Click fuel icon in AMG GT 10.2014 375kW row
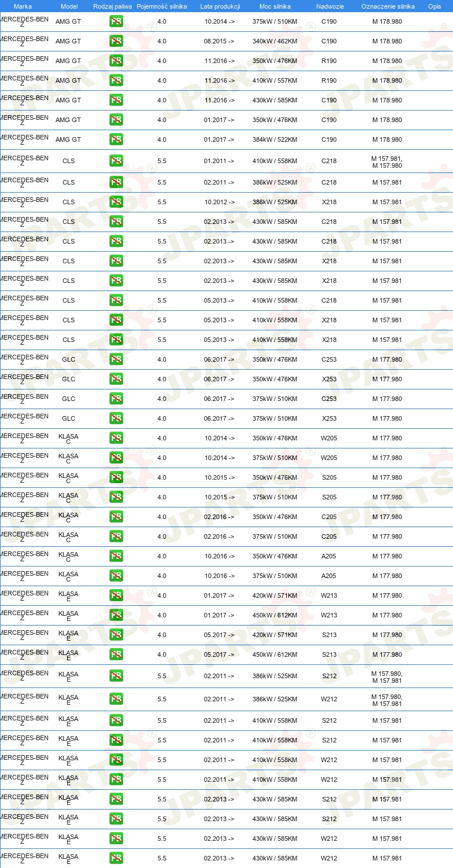Image resolution: width=453 pixels, height=868 pixels. tap(116, 21)
